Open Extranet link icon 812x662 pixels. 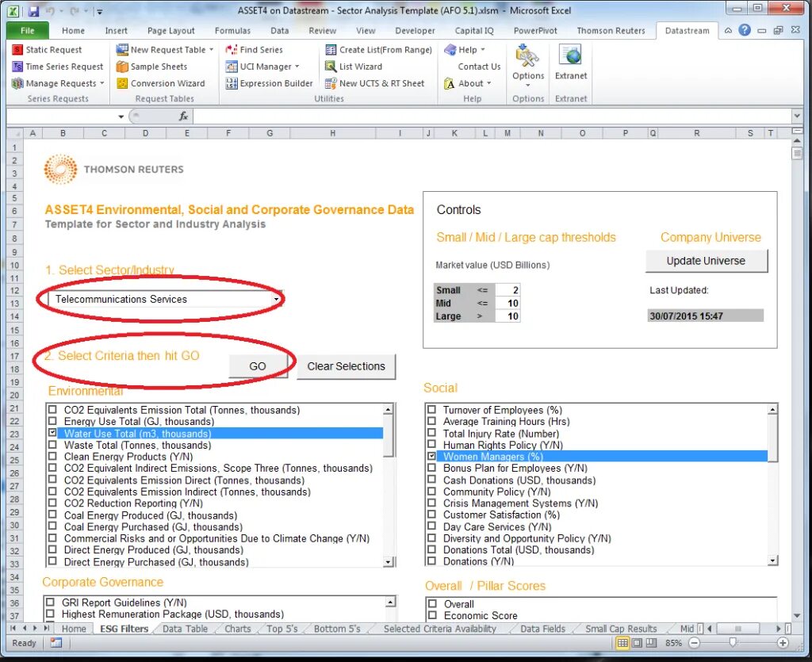pyautogui.click(x=571, y=55)
